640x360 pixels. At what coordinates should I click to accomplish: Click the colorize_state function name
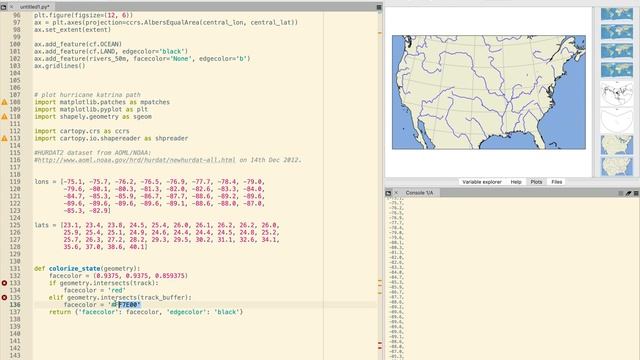74,269
